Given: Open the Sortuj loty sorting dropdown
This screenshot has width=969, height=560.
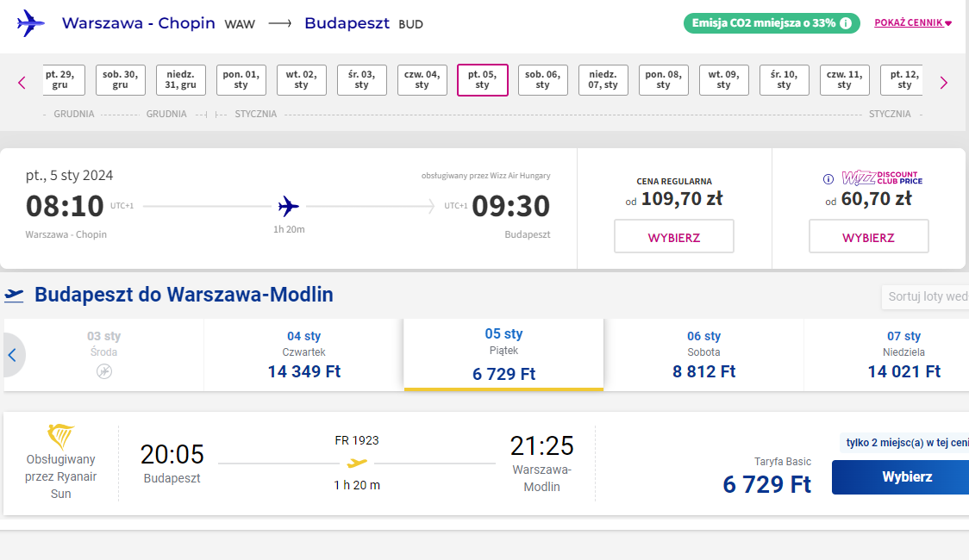Looking at the screenshot, I should tap(925, 297).
